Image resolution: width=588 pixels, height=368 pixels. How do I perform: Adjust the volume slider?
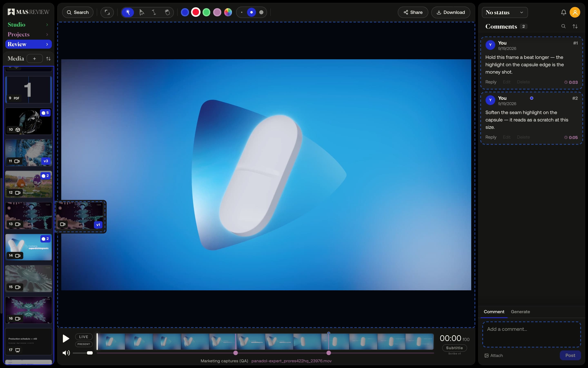coord(83,353)
